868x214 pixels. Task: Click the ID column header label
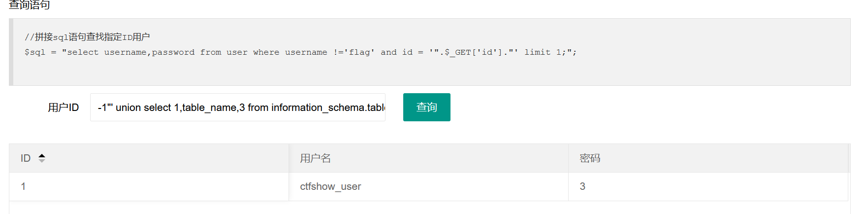[x=26, y=158]
